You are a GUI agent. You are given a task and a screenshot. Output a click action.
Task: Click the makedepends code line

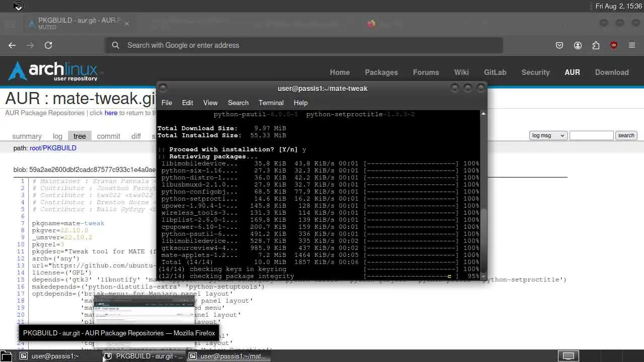[148, 287]
